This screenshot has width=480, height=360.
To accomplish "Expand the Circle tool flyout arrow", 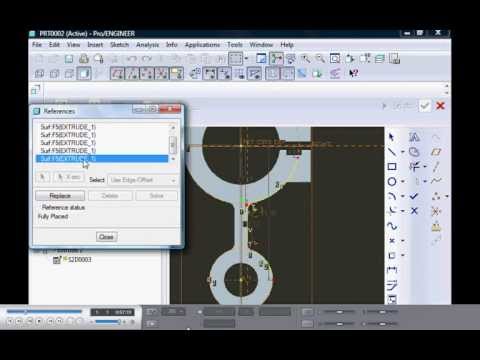I will (x=403, y=182).
